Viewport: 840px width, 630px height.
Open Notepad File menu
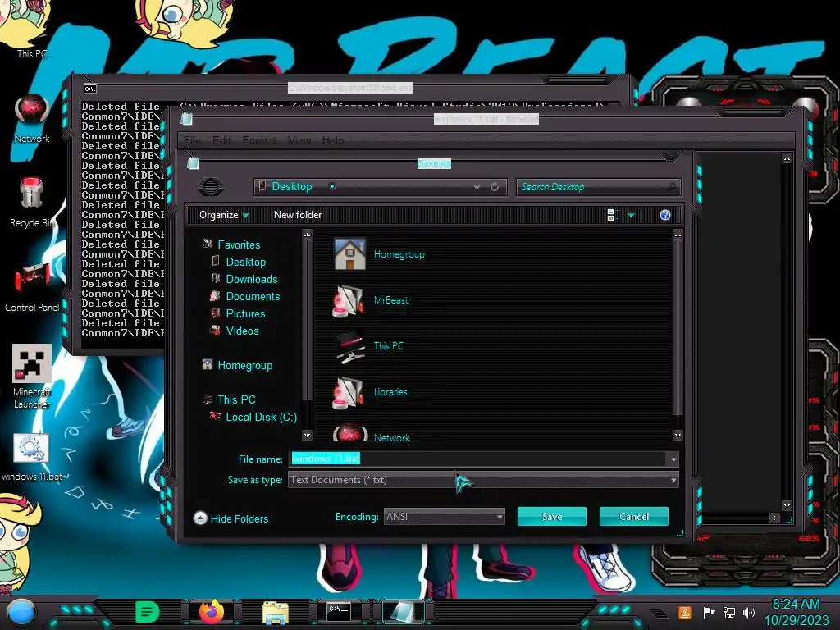click(192, 141)
